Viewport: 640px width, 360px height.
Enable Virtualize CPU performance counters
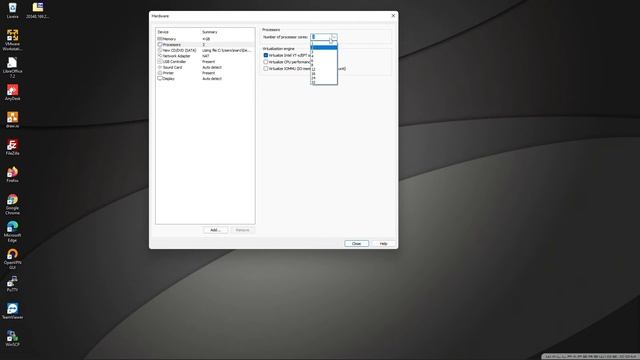266,62
